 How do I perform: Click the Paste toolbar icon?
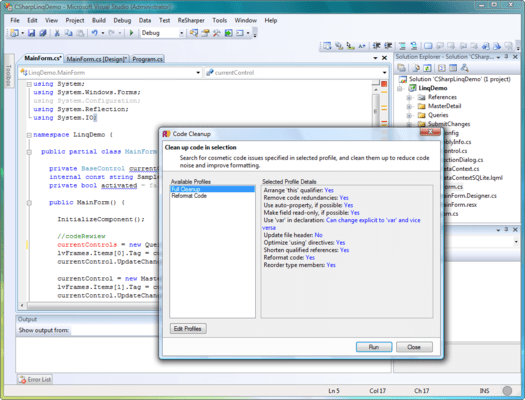[x=80, y=33]
